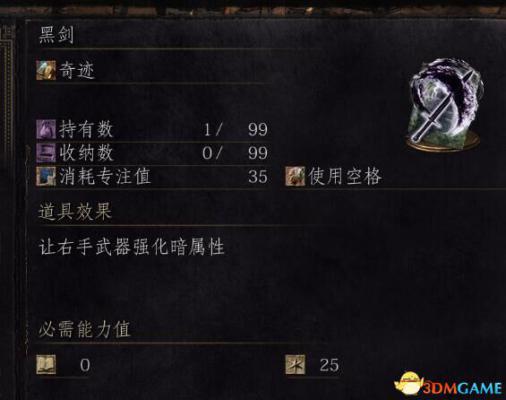Image resolution: width=506 pixels, height=400 pixels.
Task: Click the faith requirement icon beside 25
Action: tap(295, 365)
